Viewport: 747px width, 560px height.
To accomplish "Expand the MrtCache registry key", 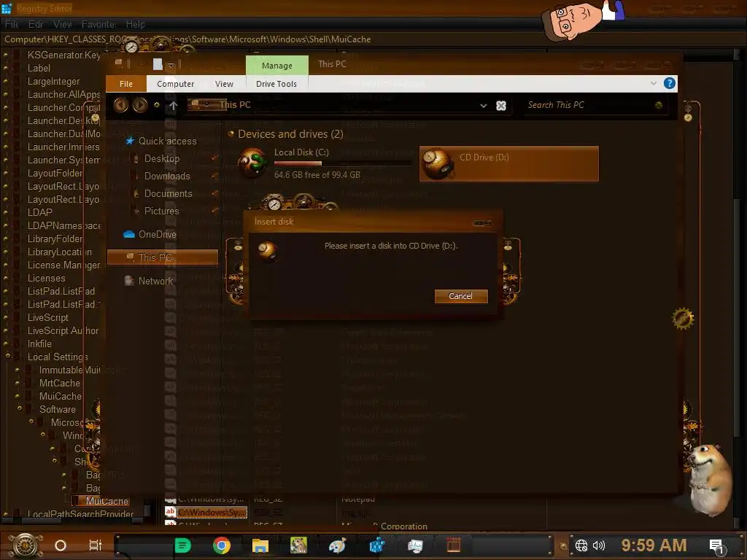I will [18, 383].
